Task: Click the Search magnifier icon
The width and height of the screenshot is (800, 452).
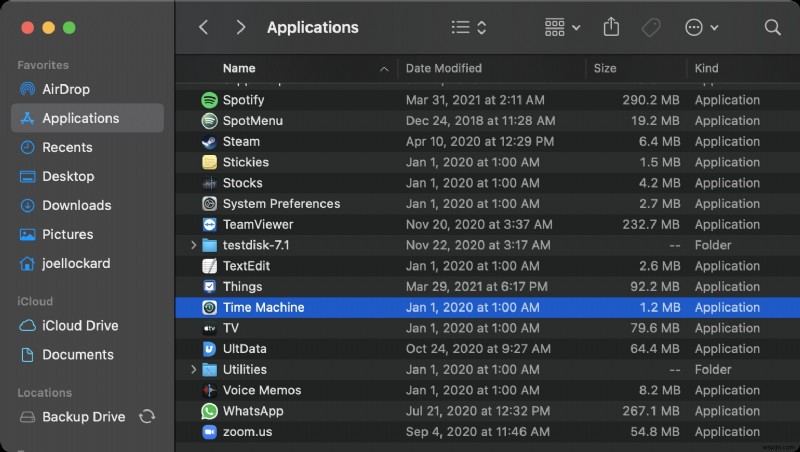Action: (x=772, y=27)
